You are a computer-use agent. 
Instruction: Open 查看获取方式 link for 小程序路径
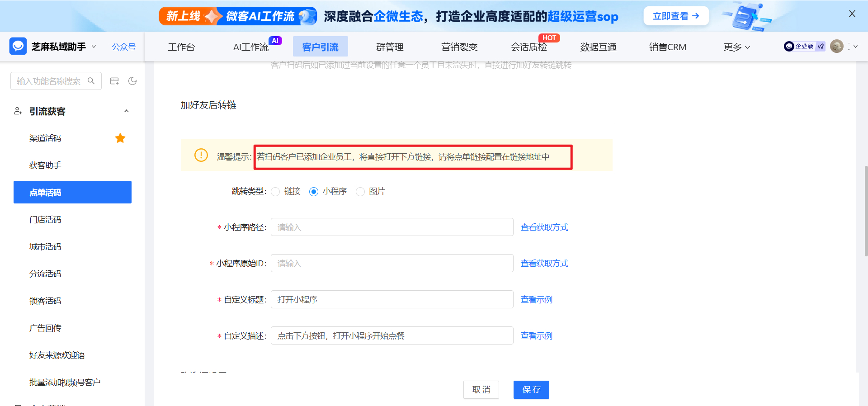coord(544,227)
